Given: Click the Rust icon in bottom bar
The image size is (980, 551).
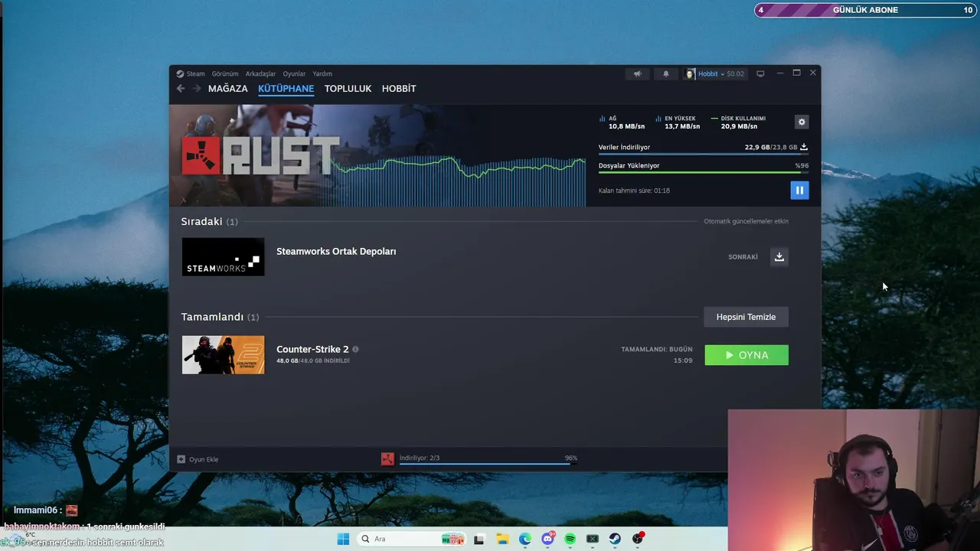Looking at the screenshot, I should coord(387,458).
